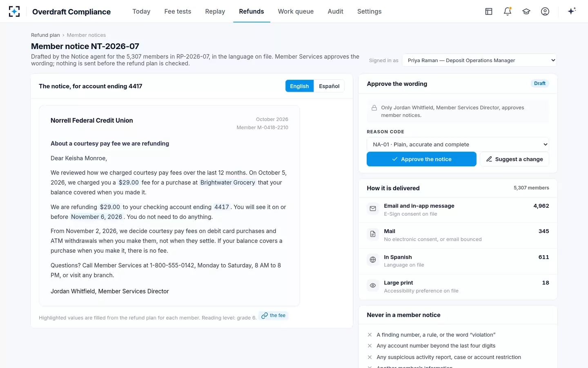Open the Settings tab
The width and height of the screenshot is (588, 368).
[369, 11]
